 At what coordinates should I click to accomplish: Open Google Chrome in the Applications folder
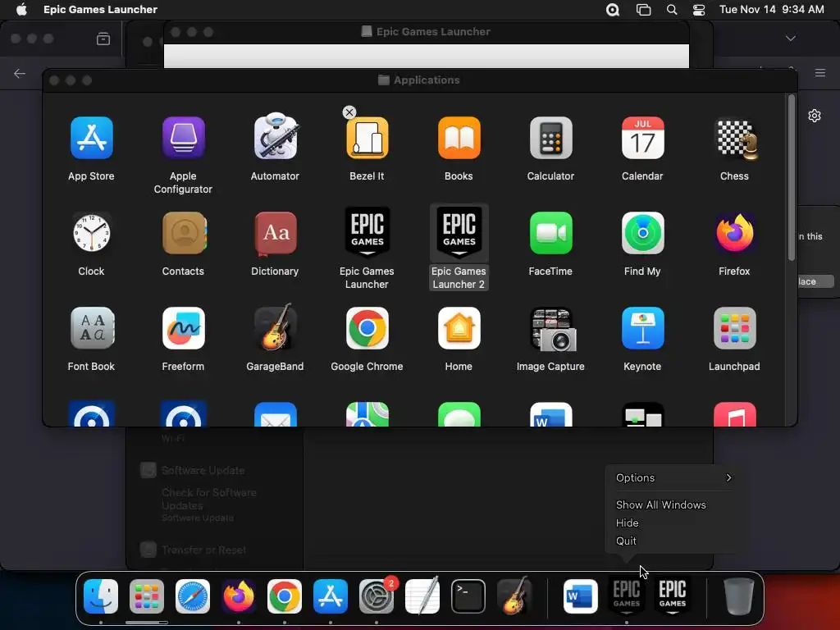[367, 328]
